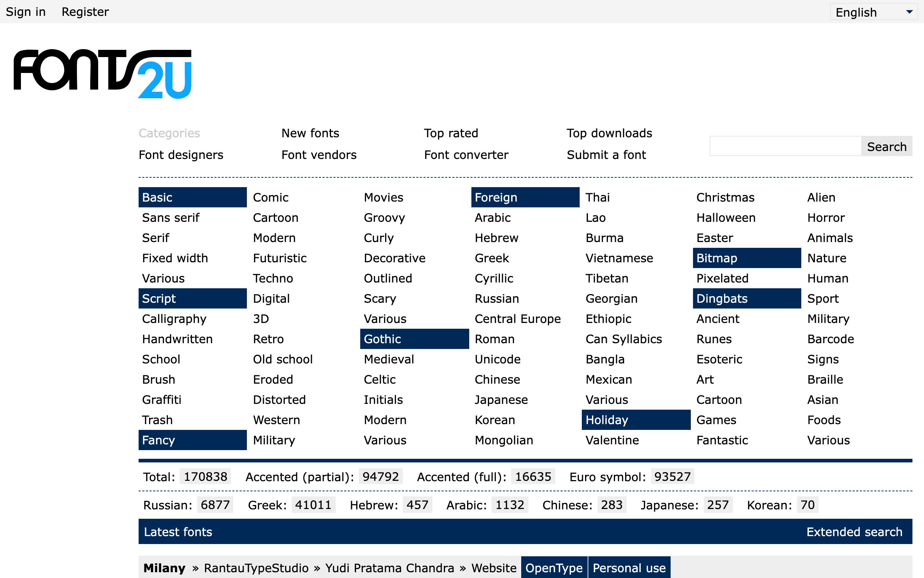Click the Fonts2U logo

click(x=103, y=74)
